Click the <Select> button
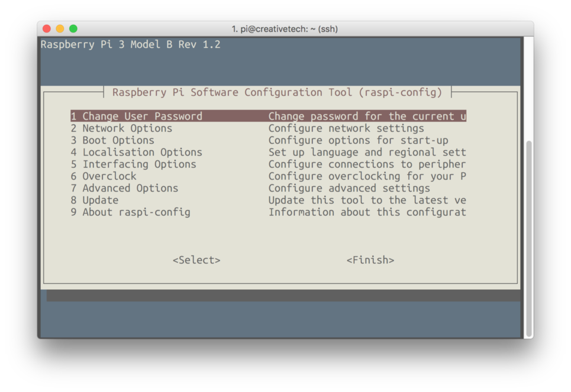The height and width of the screenshot is (392, 571). click(x=196, y=260)
